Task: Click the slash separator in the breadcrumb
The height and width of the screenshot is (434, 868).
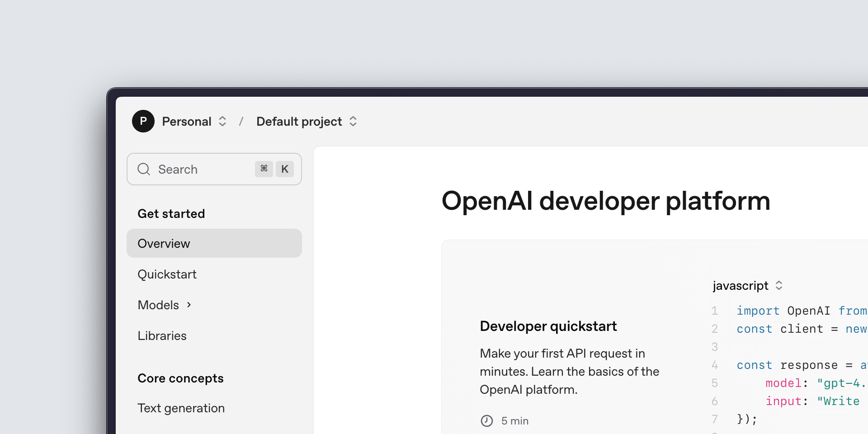Action: (x=241, y=121)
